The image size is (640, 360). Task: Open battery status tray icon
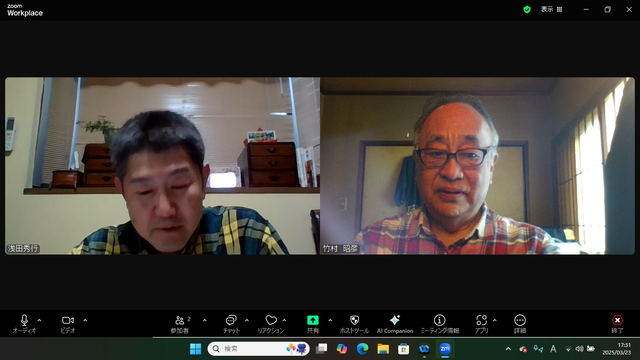591,349
